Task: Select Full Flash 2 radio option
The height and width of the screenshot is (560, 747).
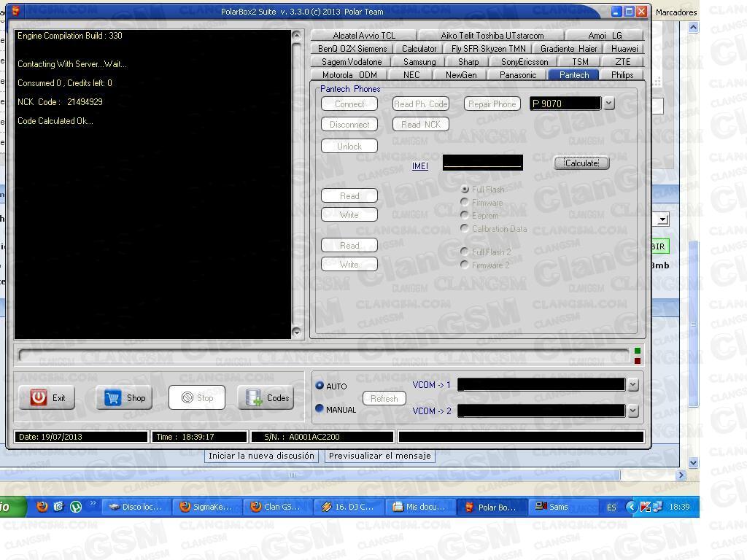Action: point(465,252)
